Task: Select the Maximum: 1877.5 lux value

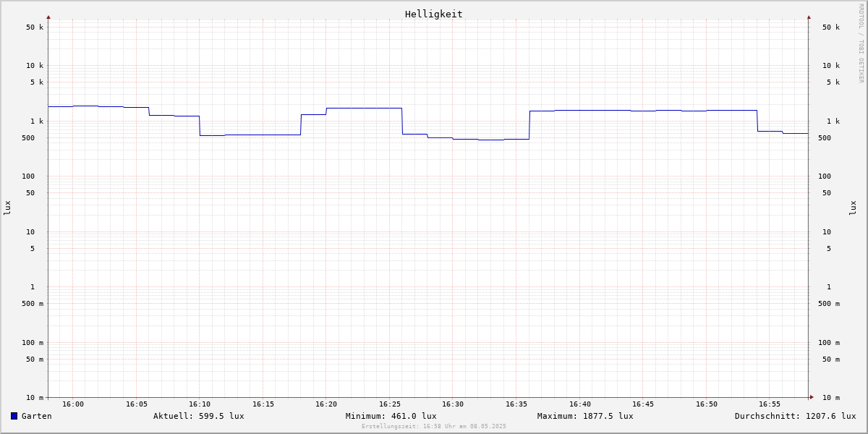Action: [585, 416]
